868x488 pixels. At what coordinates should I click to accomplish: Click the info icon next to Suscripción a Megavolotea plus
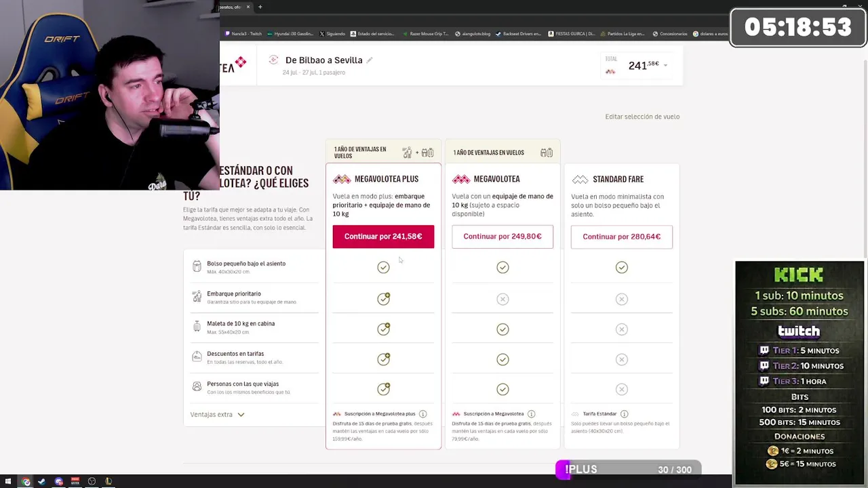422,414
